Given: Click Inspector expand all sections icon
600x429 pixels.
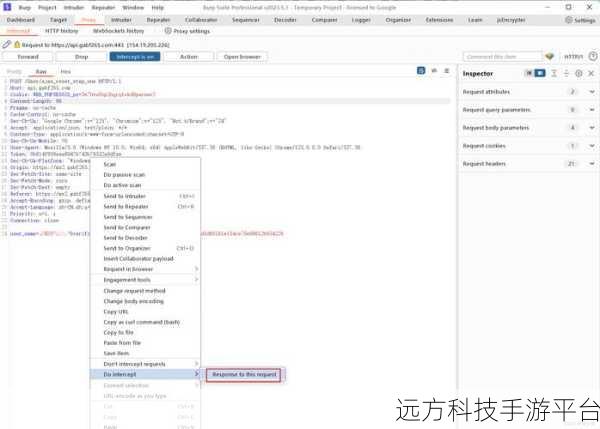Looking at the screenshot, I should point(554,73).
